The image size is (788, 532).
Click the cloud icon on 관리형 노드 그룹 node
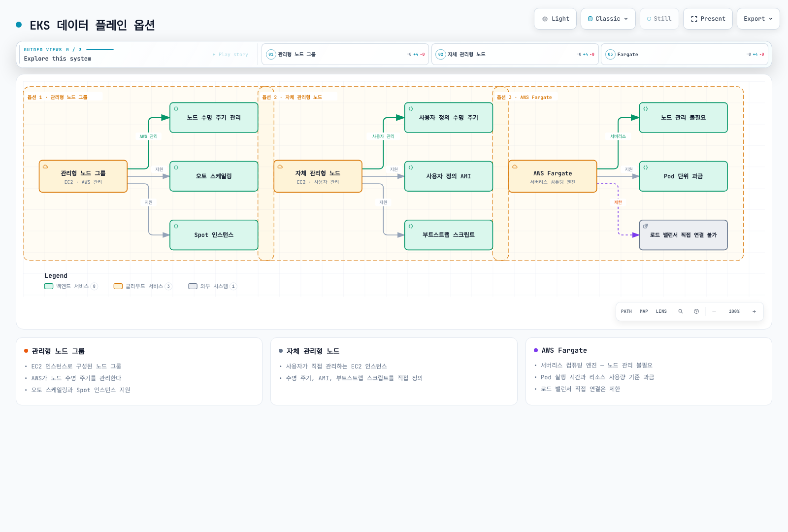coord(45,166)
